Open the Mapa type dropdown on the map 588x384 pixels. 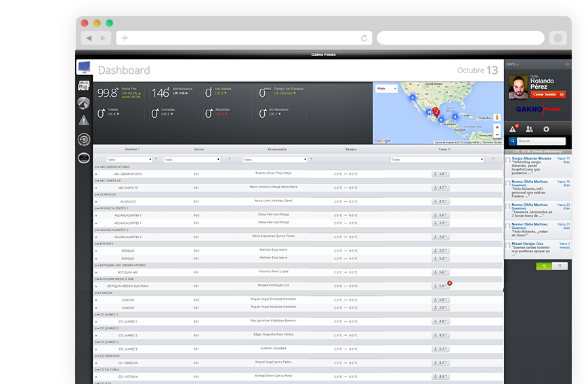(387, 89)
